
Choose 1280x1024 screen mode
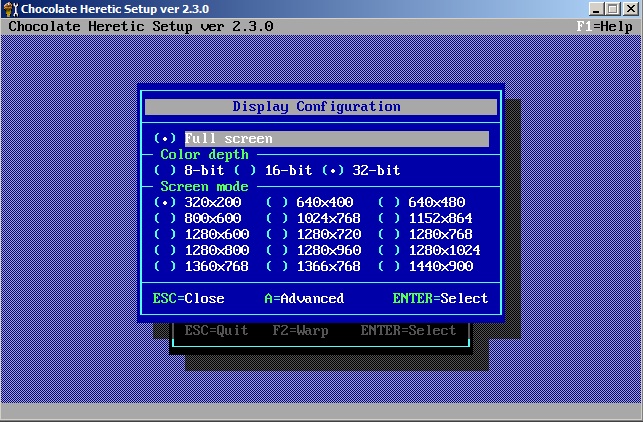coord(429,250)
